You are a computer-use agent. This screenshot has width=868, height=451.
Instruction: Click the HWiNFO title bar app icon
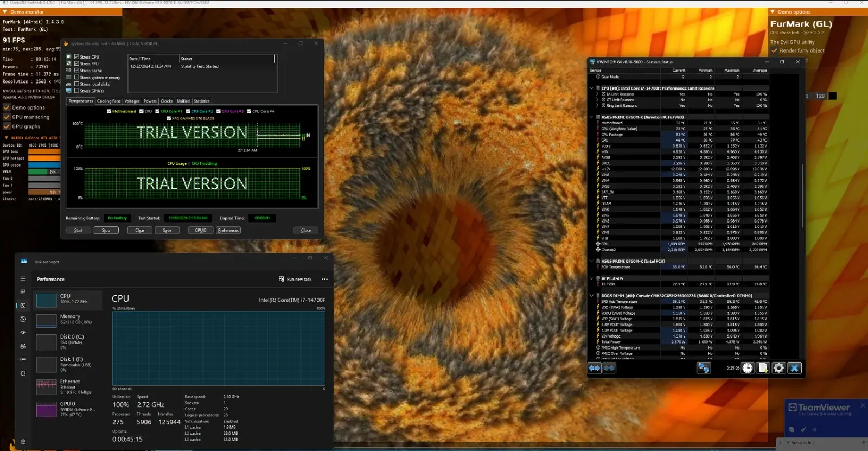click(x=593, y=62)
